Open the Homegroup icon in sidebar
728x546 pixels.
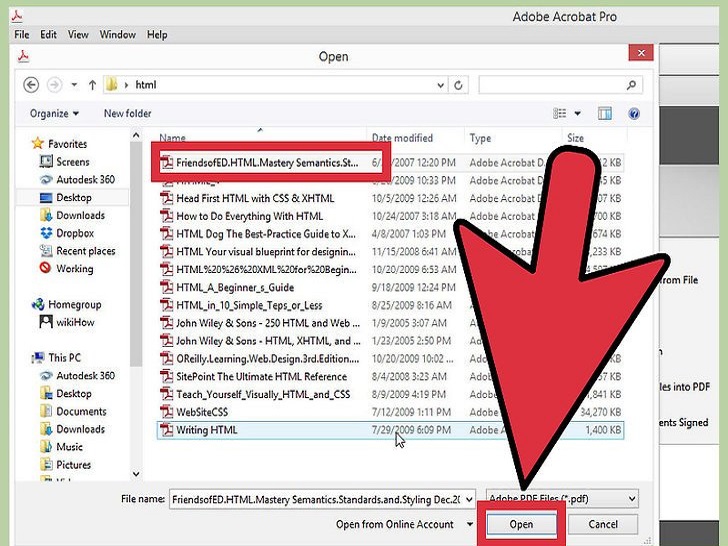38,304
